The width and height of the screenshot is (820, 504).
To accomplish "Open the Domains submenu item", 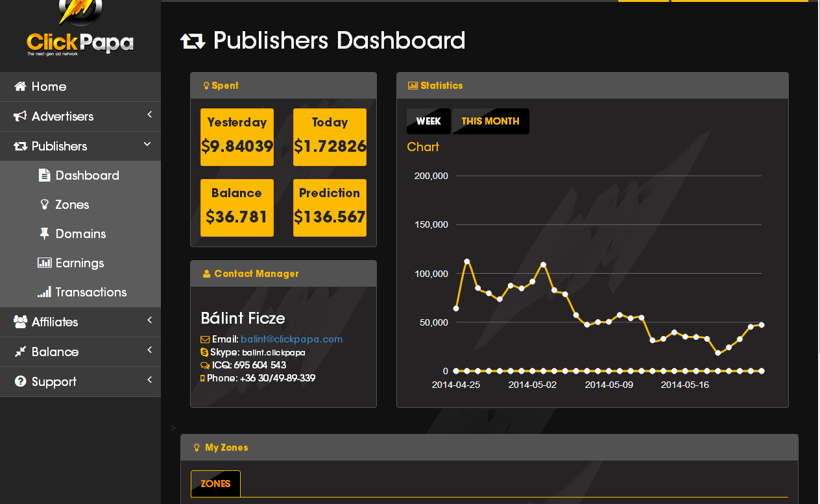I will point(80,234).
